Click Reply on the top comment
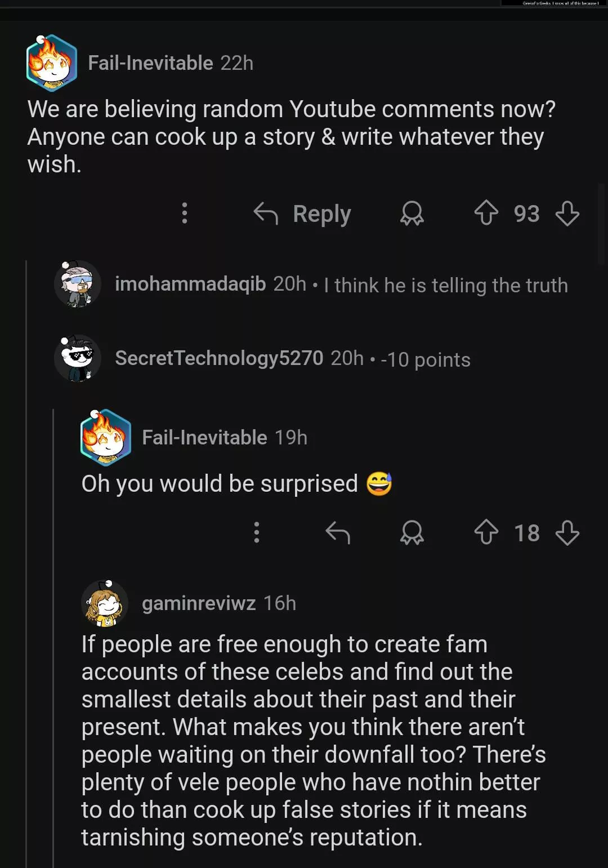 [x=302, y=213]
